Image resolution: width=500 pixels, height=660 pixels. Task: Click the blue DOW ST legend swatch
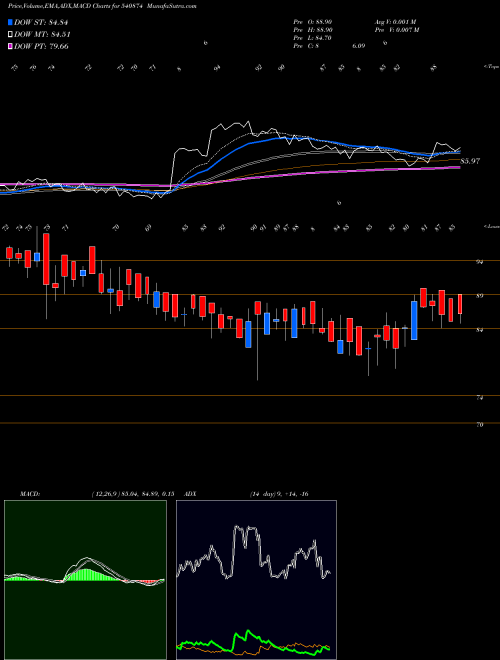pyautogui.click(x=11, y=23)
